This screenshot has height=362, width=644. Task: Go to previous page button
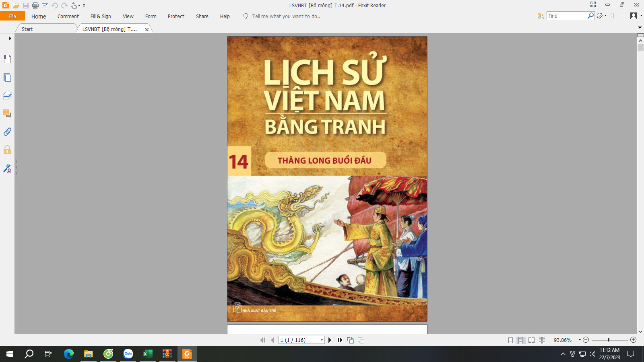272,340
